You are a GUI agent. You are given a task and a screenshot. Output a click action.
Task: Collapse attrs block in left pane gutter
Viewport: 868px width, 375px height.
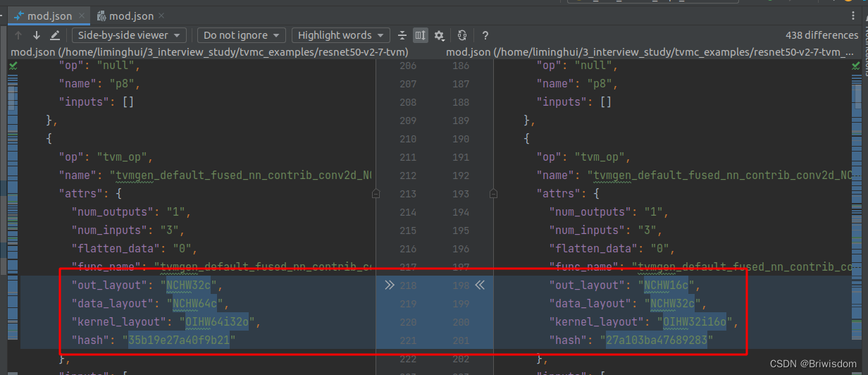pos(376,193)
